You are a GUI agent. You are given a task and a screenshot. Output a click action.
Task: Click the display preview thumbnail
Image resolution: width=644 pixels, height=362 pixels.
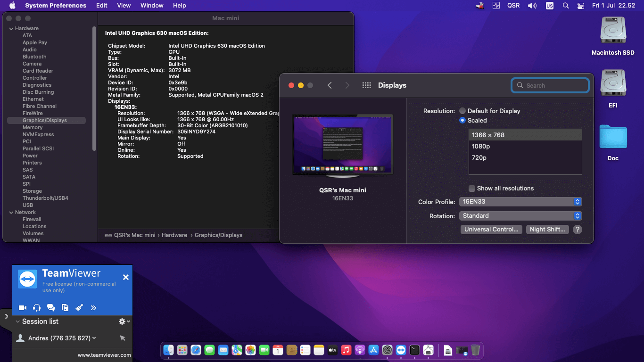tap(342, 146)
